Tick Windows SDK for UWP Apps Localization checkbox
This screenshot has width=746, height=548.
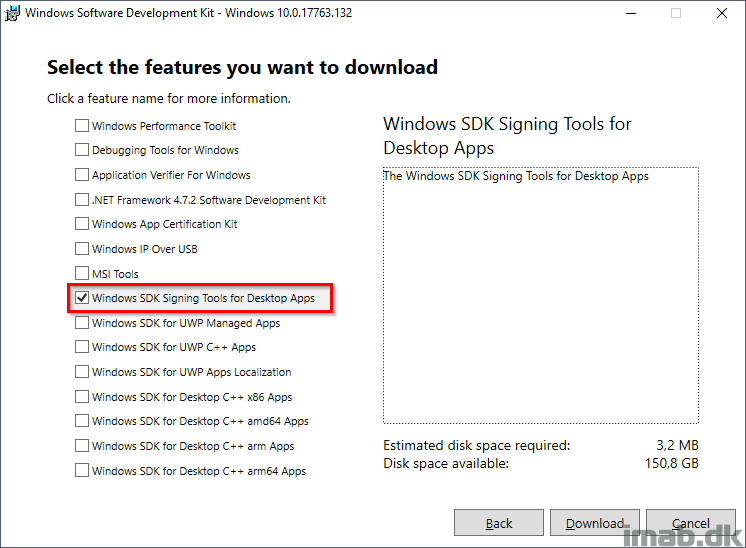(82, 372)
